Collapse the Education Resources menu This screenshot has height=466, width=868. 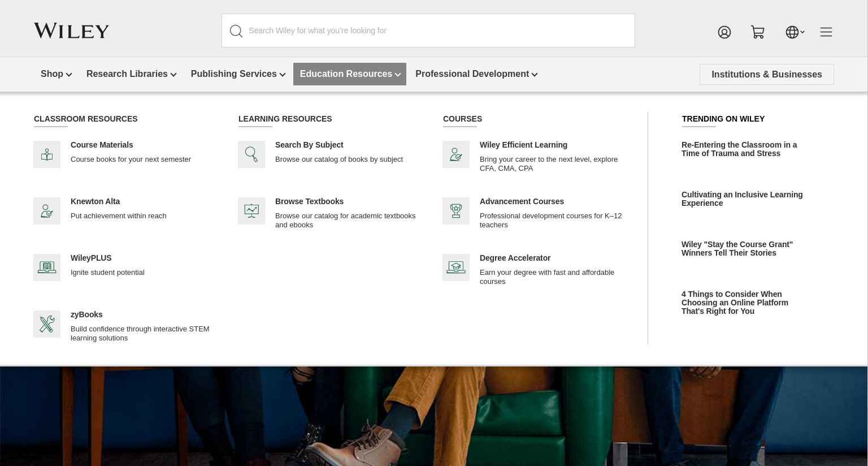[350, 74]
